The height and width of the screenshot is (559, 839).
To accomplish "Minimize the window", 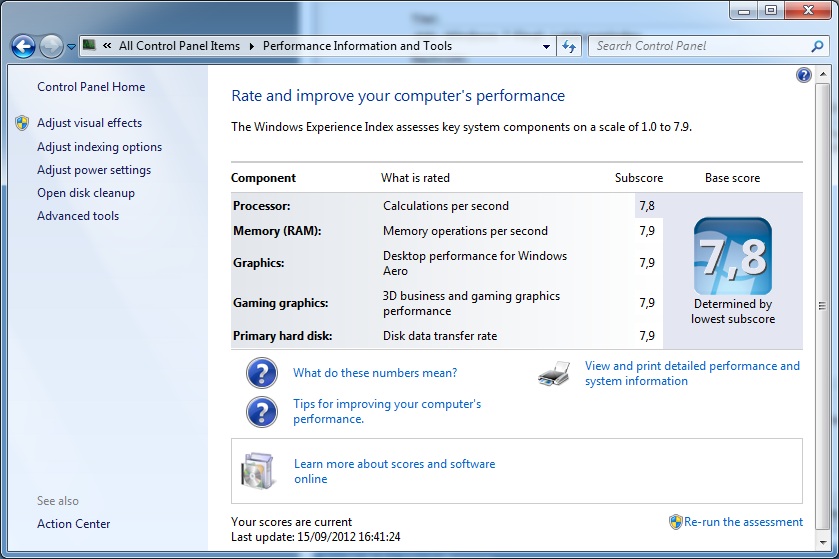I will point(744,10).
